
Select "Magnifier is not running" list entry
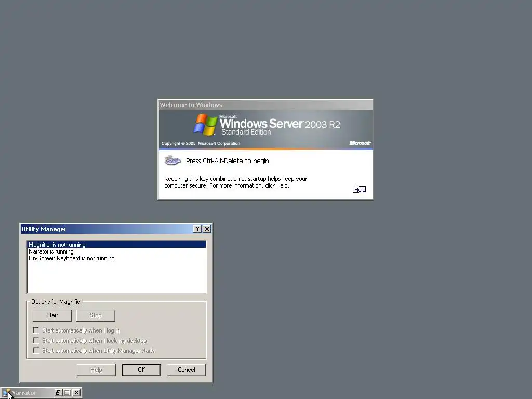pyautogui.click(x=116, y=245)
